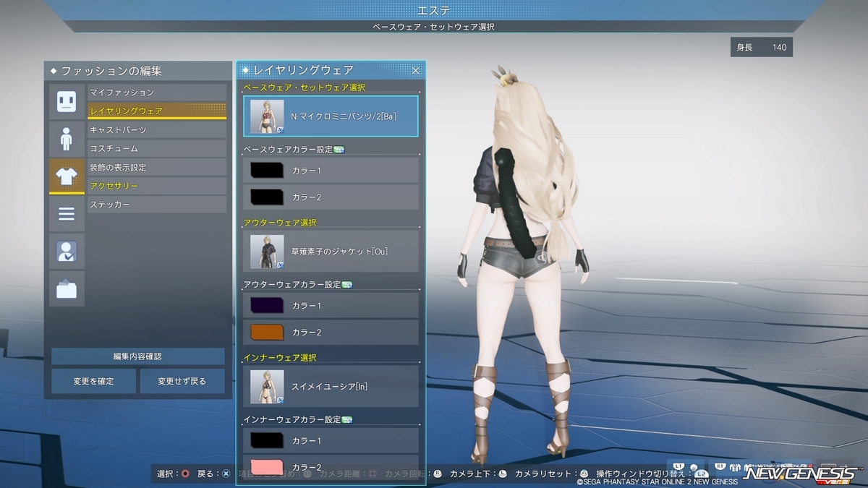Click the 選択 circle button hint
Viewport: 868px width, 488px height.
[174, 474]
